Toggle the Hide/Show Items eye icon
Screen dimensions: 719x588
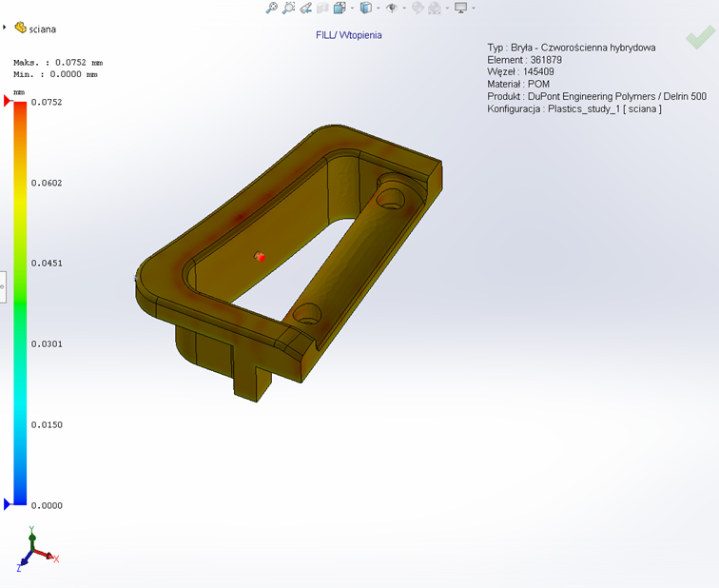click(x=391, y=8)
